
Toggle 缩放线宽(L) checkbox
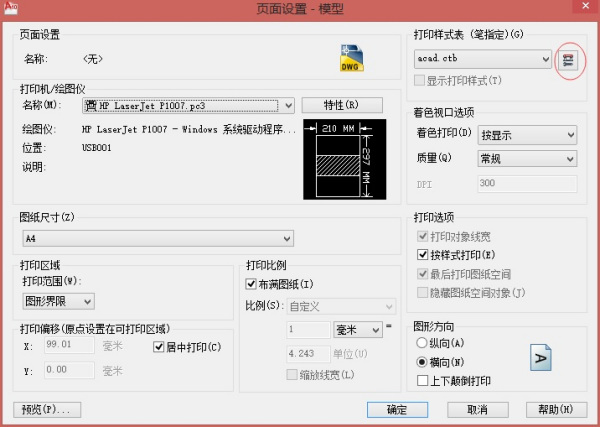click(x=292, y=375)
